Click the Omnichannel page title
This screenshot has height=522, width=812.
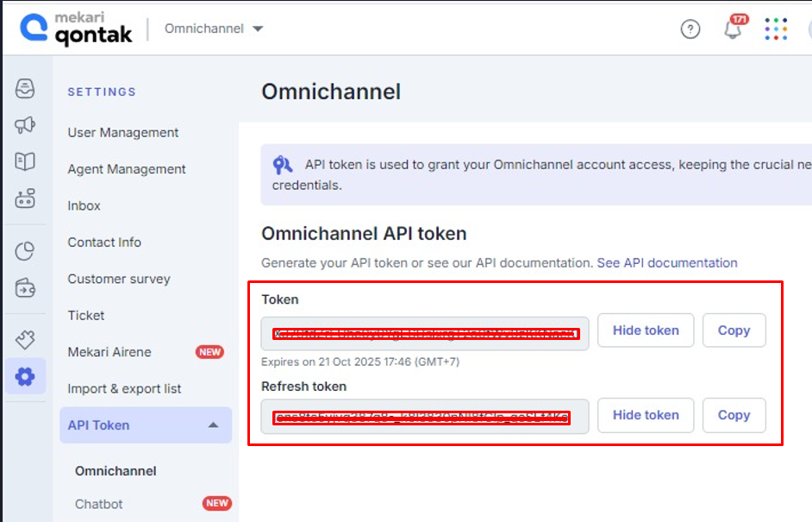[x=331, y=91]
